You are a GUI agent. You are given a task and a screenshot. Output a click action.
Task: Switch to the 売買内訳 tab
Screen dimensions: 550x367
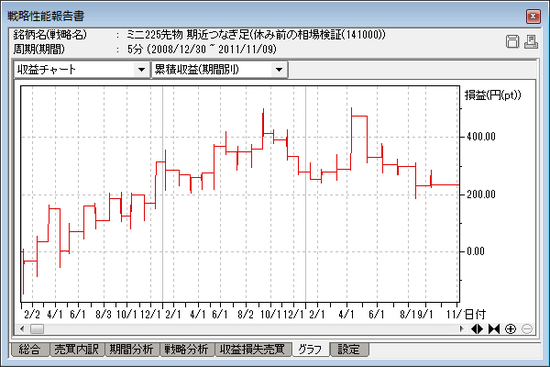click(x=76, y=349)
